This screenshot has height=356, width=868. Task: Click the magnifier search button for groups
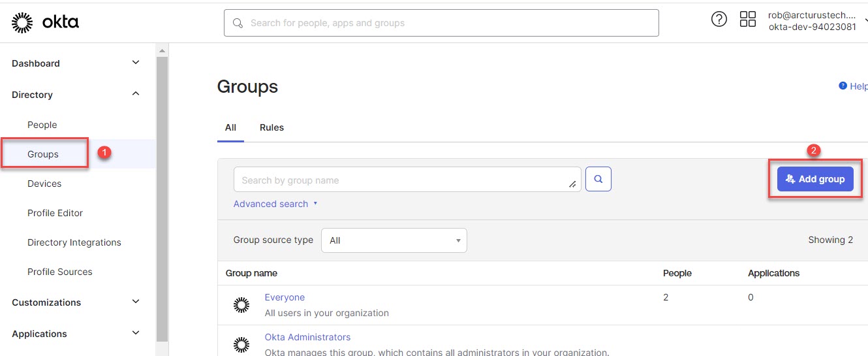point(598,179)
